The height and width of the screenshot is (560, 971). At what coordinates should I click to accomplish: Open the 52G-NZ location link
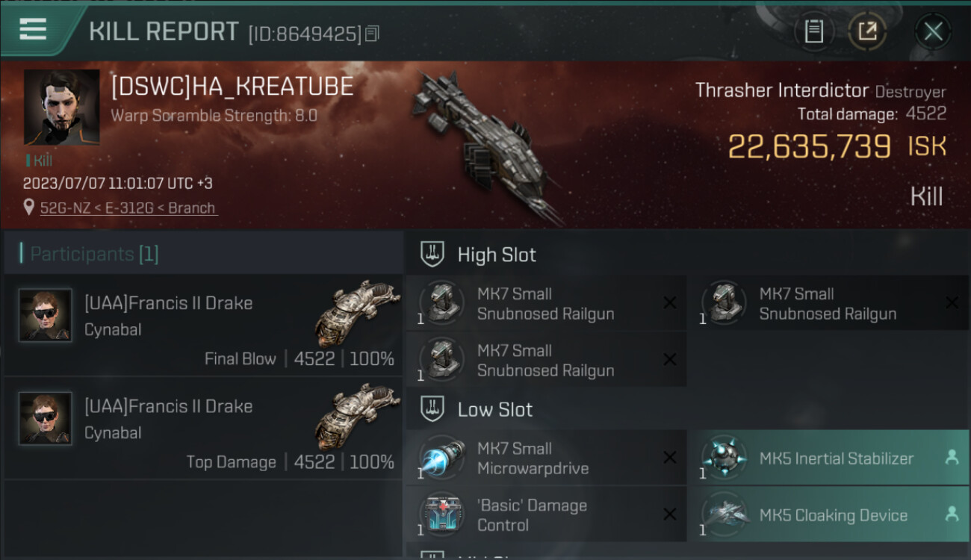128,208
